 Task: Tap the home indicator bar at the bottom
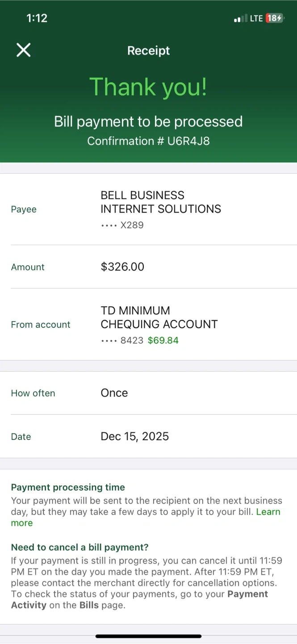point(148,636)
